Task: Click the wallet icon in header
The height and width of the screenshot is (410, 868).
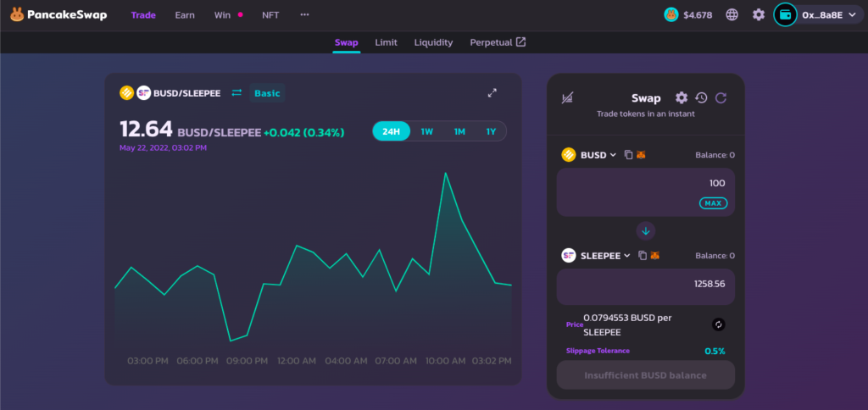Action: coord(785,15)
